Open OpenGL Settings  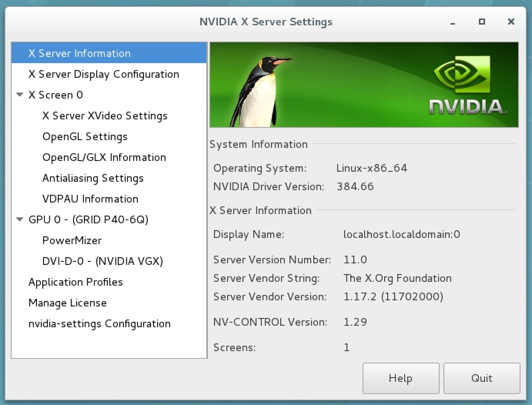[x=85, y=136]
